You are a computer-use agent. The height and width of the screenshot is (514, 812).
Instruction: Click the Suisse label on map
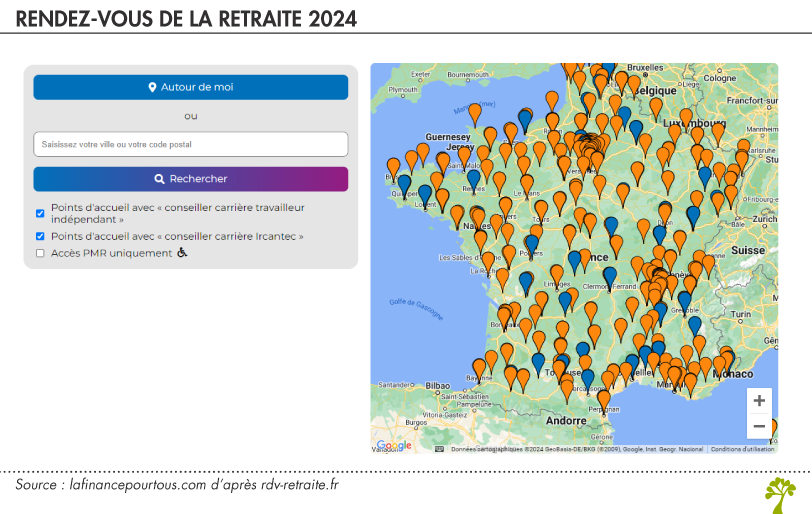point(748,251)
